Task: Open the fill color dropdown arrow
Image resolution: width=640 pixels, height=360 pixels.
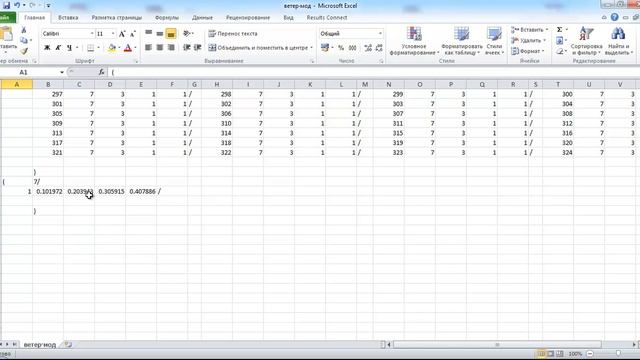Action: click(x=119, y=48)
